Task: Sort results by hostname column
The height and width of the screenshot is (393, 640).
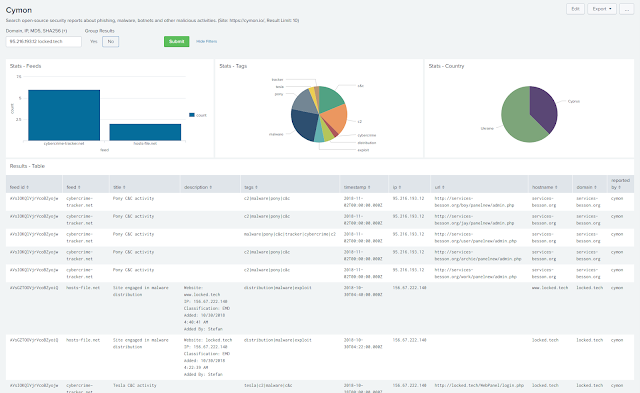Action: (x=544, y=187)
